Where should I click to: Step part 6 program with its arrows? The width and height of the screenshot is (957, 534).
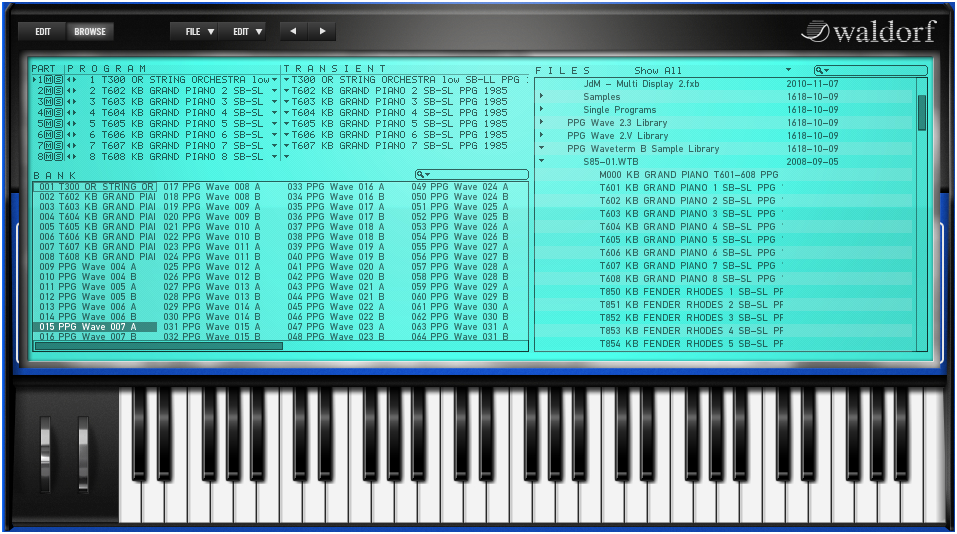(x=71, y=135)
